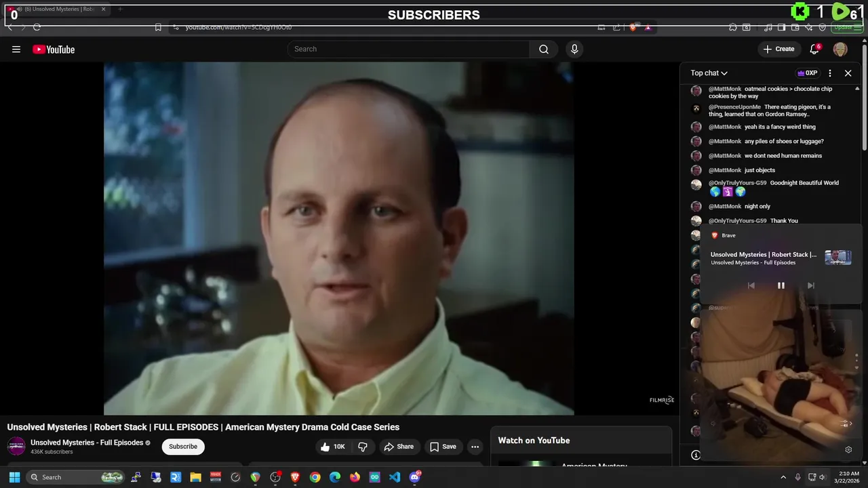Open chat info circle icon
The width and height of the screenshot is (868, 488).
tap(696, 455)
